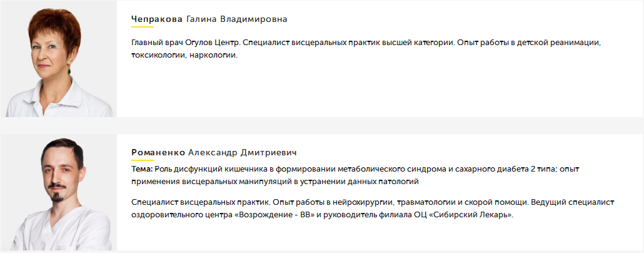Click the bold surname Чепракова
This screenshot has width=644, height=253.
[157, 19]
